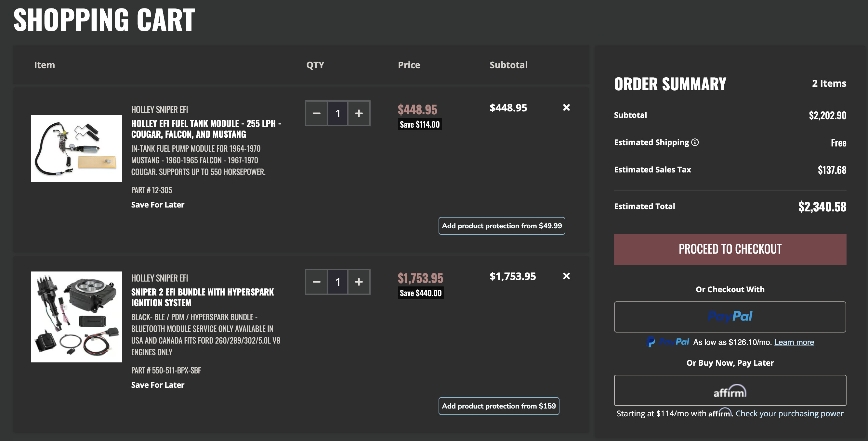
Task: Save the fuel tank module for later
Action: tap(157, 205)
